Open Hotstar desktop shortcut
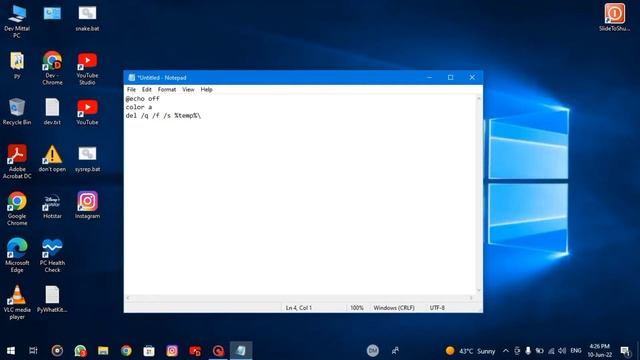The height and width of the screenshot is (360, 640). tap(52, 206)
